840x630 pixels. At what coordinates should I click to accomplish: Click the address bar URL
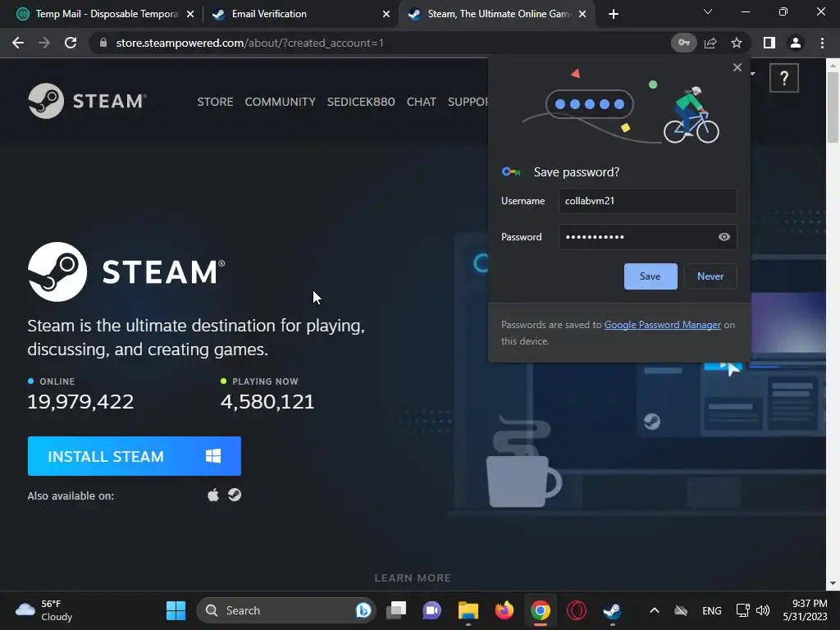(x=249, y=43)
